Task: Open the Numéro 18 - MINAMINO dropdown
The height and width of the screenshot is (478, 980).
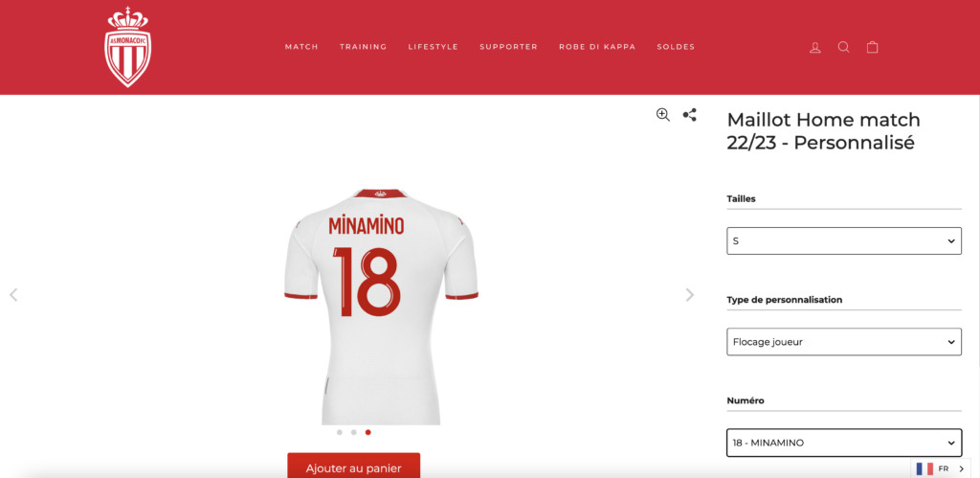Action: [844, 443]
